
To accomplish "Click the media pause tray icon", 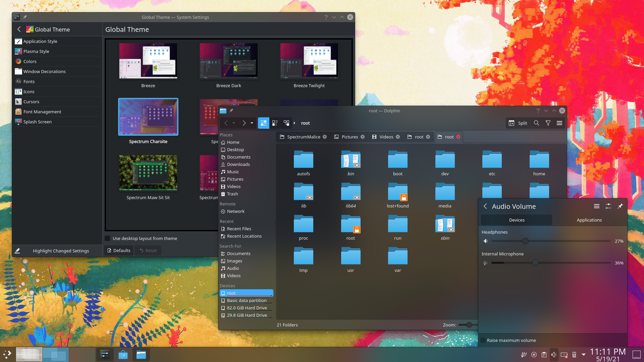I will (534, 355).
